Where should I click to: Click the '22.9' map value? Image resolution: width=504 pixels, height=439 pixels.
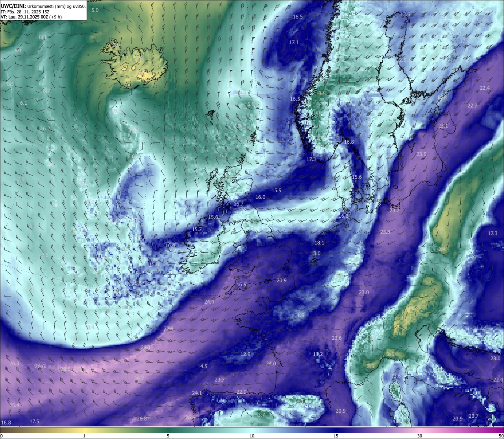[x=241, y=392]
